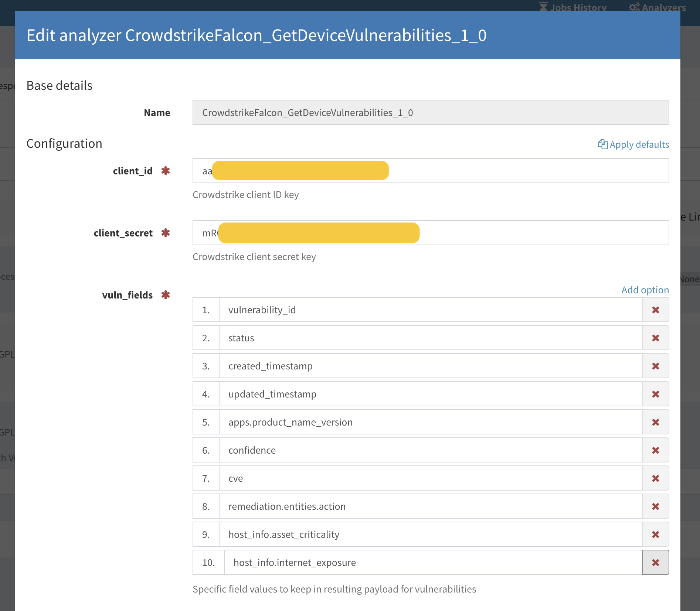Edit the created_timestamp field value
The width and height of the screenshot is (700, 611).
tap(431, 366)
